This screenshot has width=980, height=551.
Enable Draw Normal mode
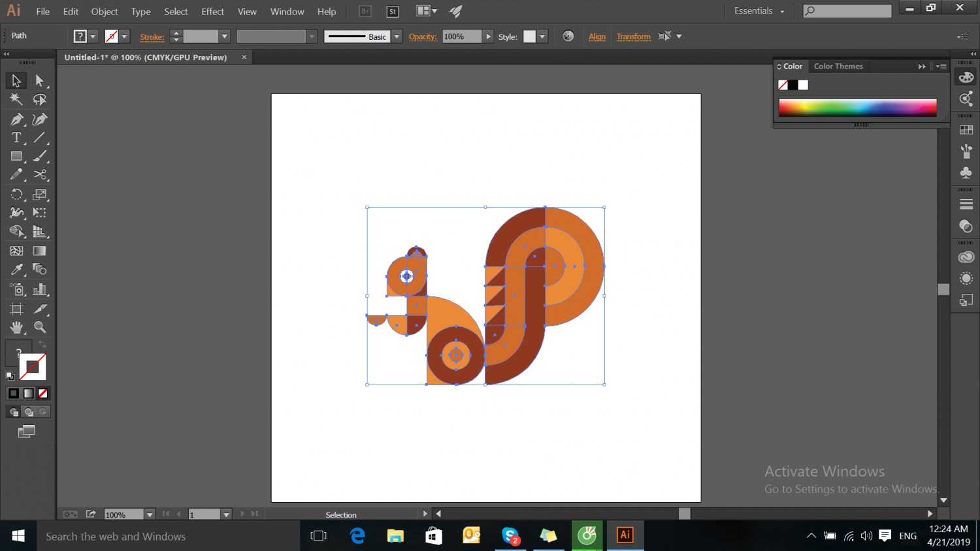point(13,412)
